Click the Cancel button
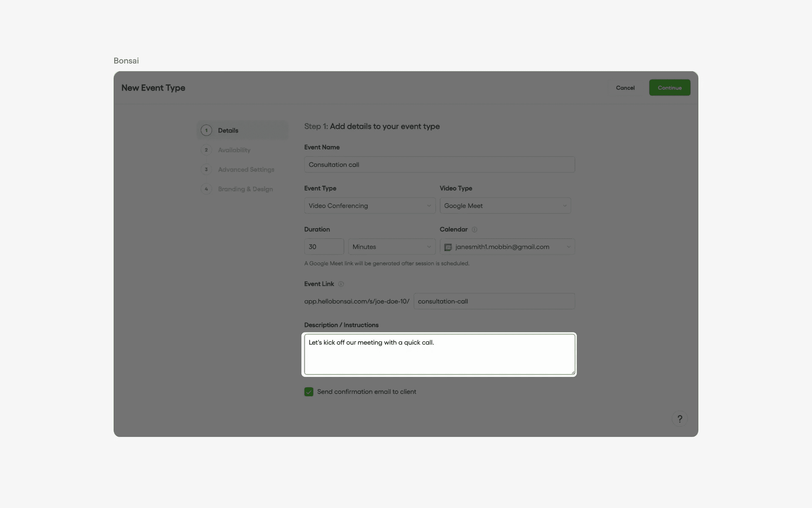 pos(625,88)
